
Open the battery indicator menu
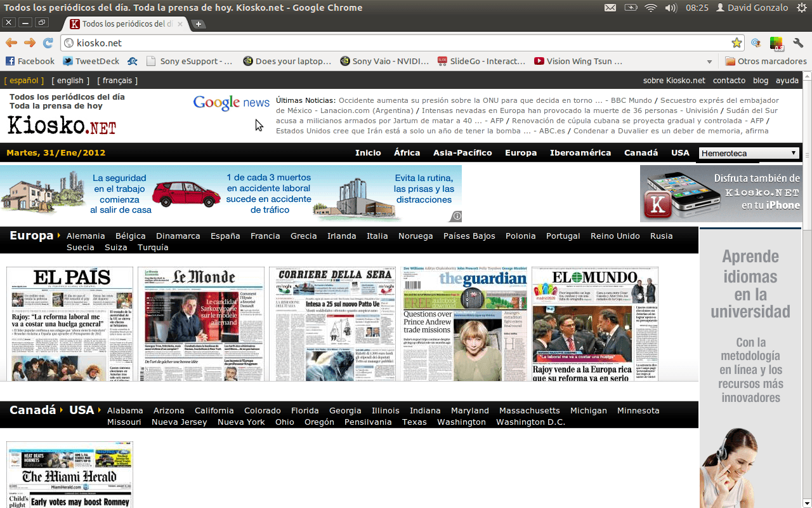pyautogui.click(x=631, y=8)
